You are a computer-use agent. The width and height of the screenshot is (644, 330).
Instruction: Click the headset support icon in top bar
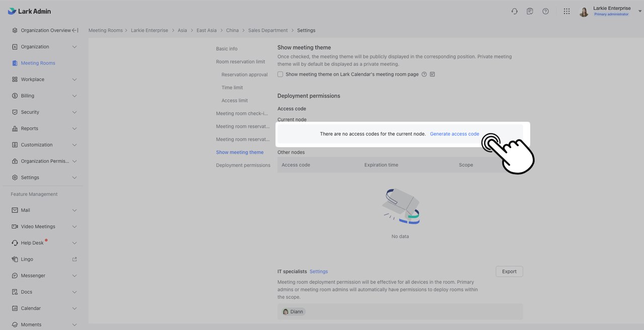tap(514, 11)
